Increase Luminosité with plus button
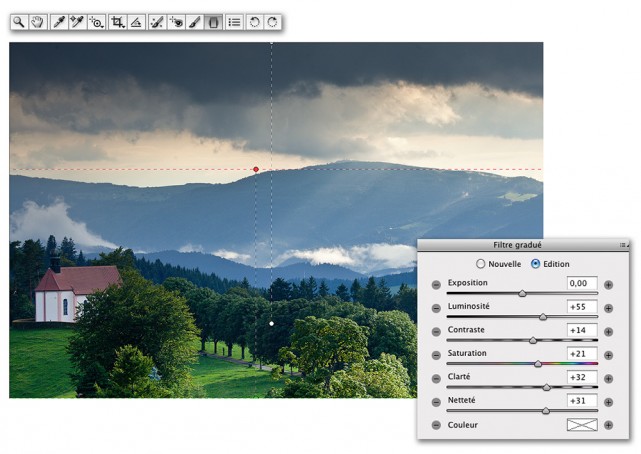 pyautogui.click(x=608, y=308)
